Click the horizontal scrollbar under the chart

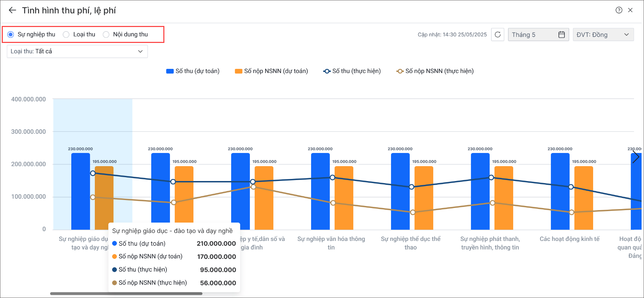click(126, 294)
